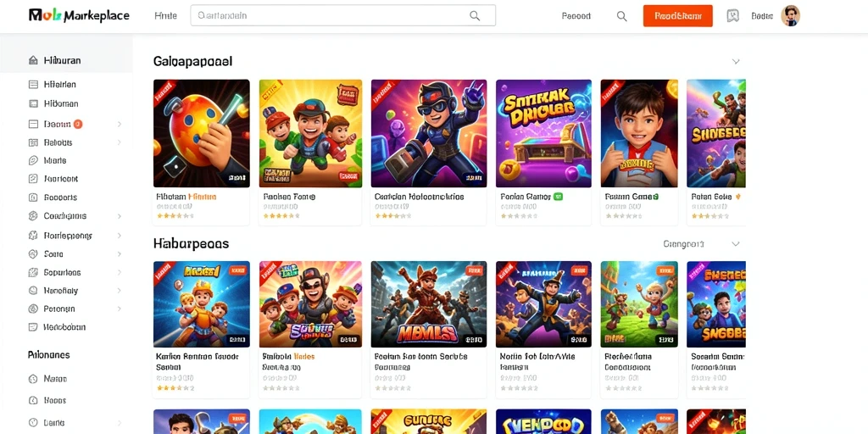Image resolution: width=868 pixels, height=434 pixels.
Task: Click the badge icon next to orange button
Action: [733, 16]
